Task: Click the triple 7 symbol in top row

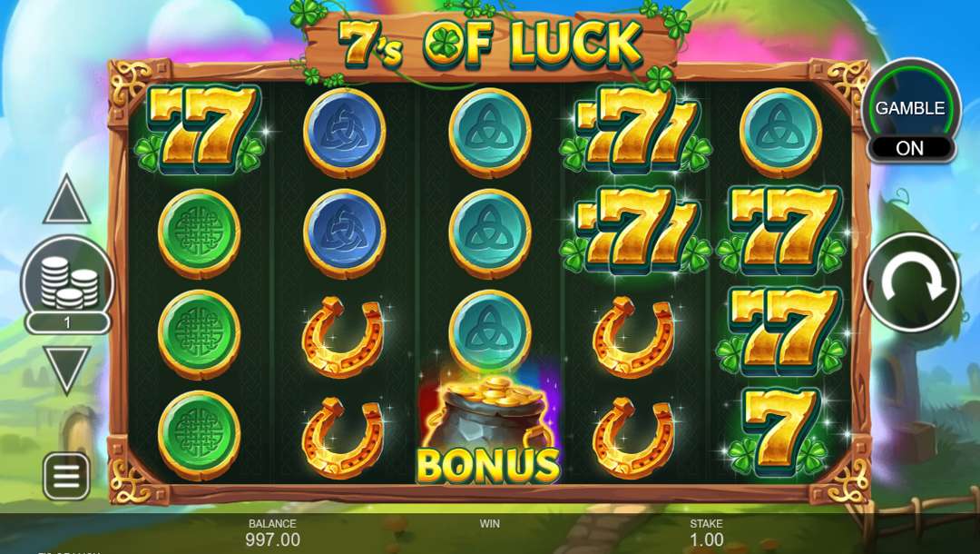Action: [635, 130]
